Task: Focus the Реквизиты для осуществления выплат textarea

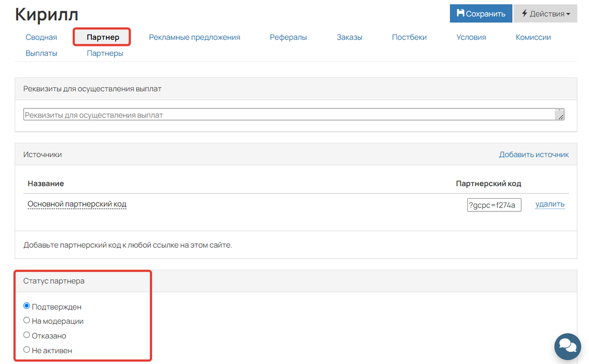Action: [294, 115]
